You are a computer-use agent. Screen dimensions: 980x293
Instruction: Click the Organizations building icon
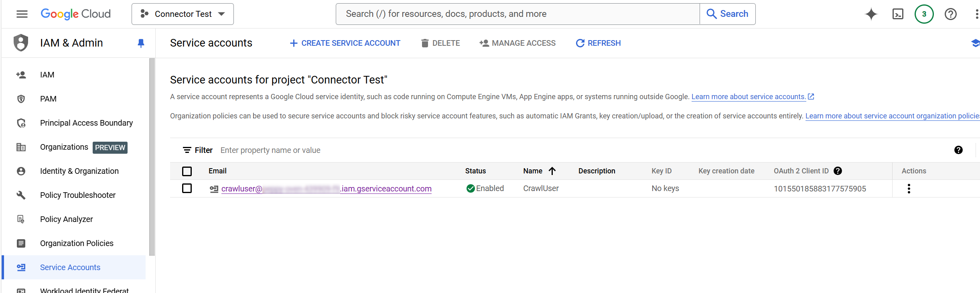(x=21, y=147)
